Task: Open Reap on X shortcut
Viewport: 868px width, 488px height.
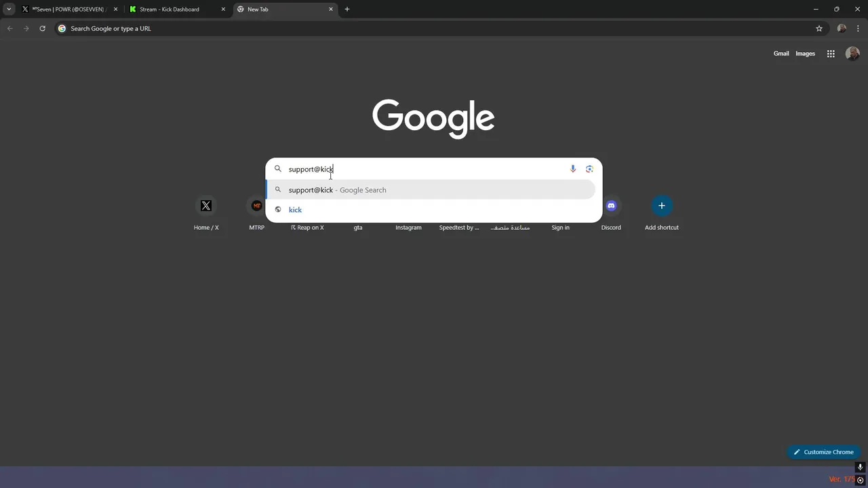Action: (x=307, y=227)
